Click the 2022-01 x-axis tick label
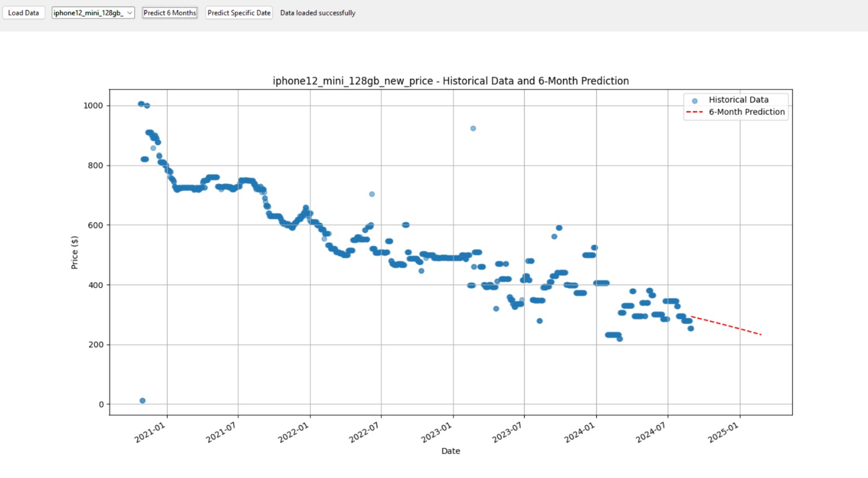This screenshot has width=868, height=478. pos(293,432)
